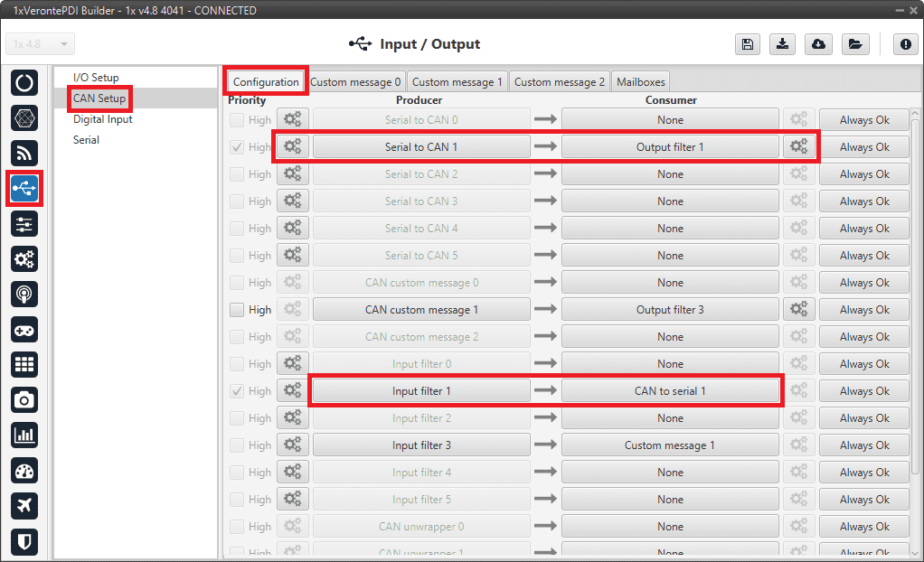
Task: Click the save (floppy disk) icon
Action: click(747, 44)
